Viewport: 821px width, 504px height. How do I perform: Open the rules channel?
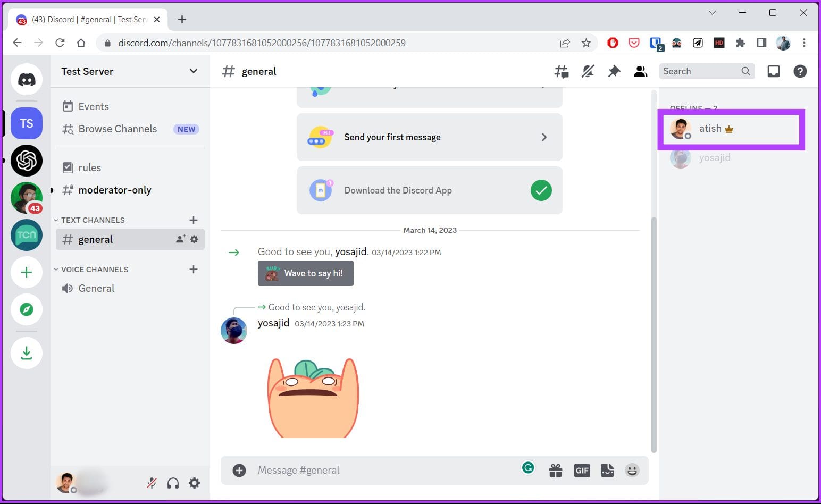[x=90, y=167]
